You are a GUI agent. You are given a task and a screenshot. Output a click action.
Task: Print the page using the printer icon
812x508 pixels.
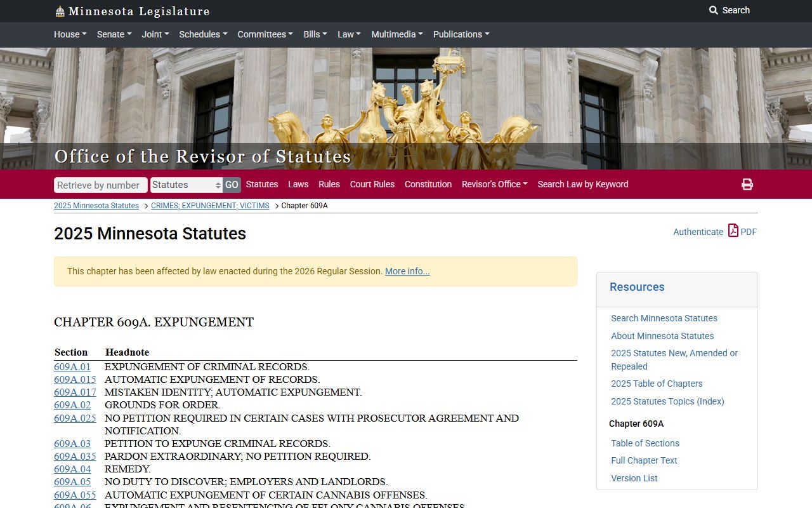(747, 184)
